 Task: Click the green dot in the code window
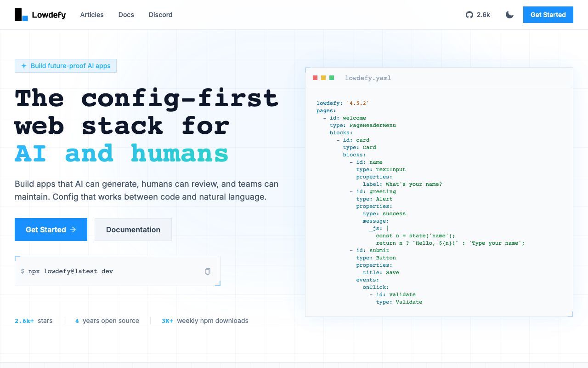(332, 78)
